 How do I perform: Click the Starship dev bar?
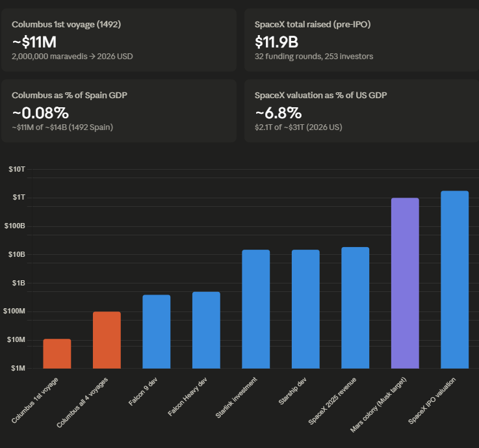coord(305,309)
